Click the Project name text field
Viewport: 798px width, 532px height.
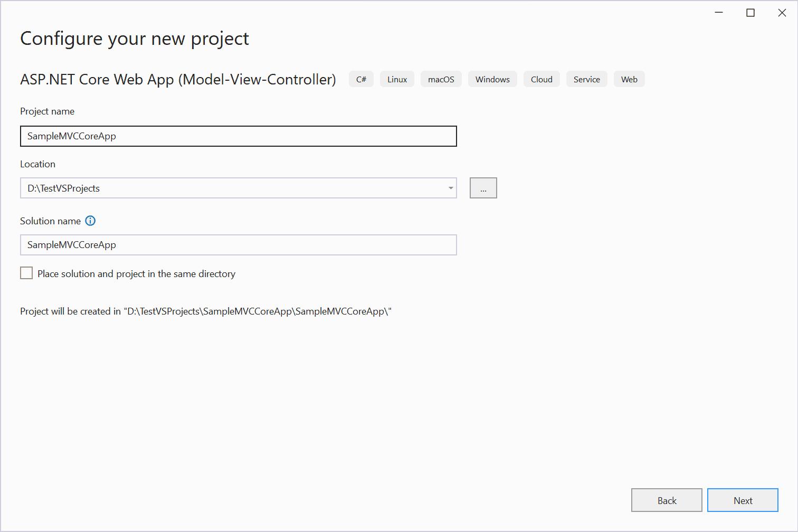(x=237, y=136)
